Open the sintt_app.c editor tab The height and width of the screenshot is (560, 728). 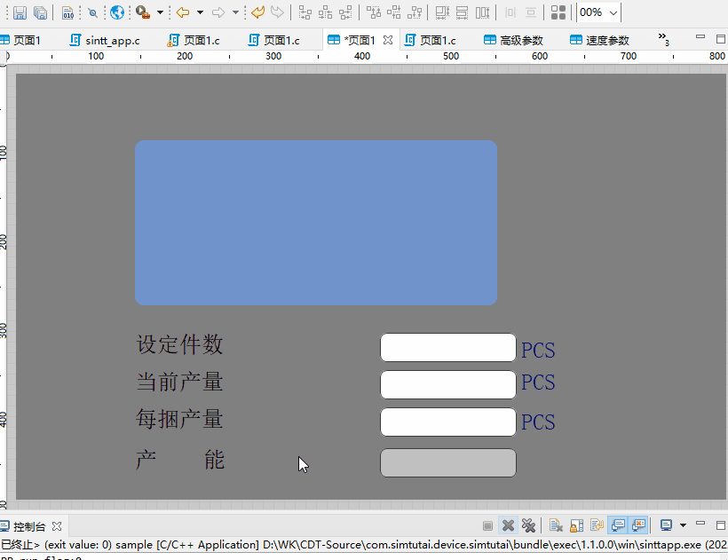click(104, 39)
